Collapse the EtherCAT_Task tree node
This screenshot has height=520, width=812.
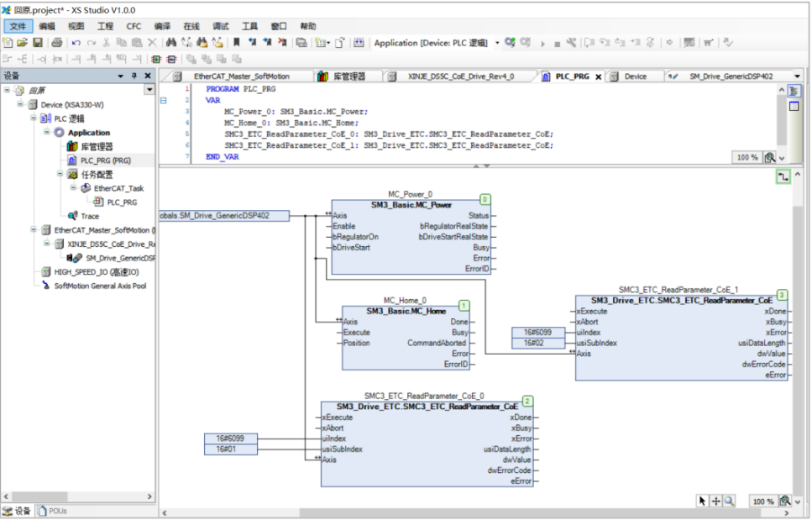point(74,188)
